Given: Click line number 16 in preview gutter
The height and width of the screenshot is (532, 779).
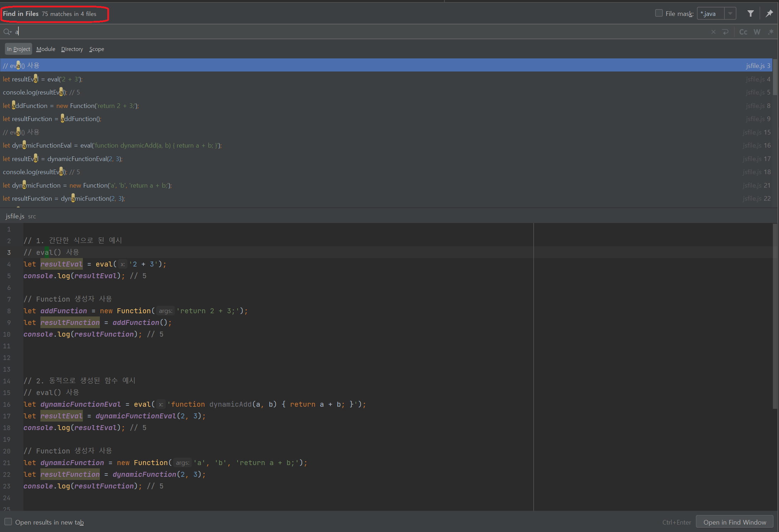Looking at the screenshot, I should tap(7, 404).
